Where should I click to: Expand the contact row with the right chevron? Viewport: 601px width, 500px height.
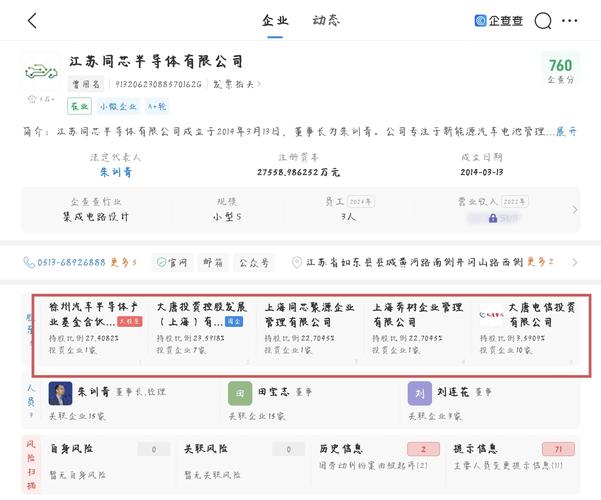point(574,263)
